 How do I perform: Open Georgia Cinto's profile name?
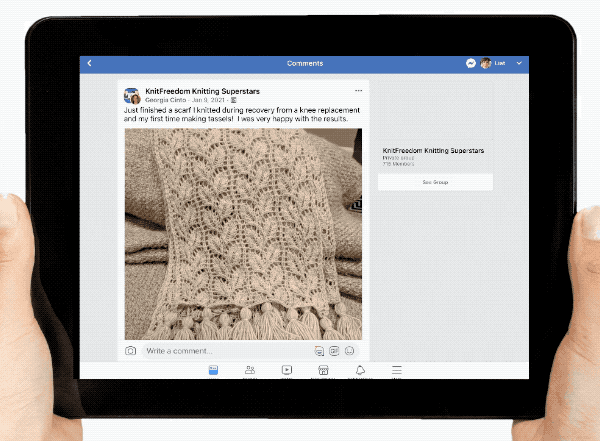pyautogui.click(x=165, y=100)
